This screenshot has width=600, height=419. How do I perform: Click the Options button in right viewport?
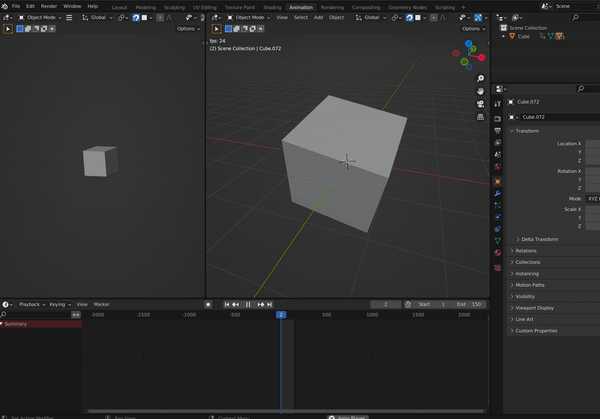pyautogui.click(x=472, y=29)
